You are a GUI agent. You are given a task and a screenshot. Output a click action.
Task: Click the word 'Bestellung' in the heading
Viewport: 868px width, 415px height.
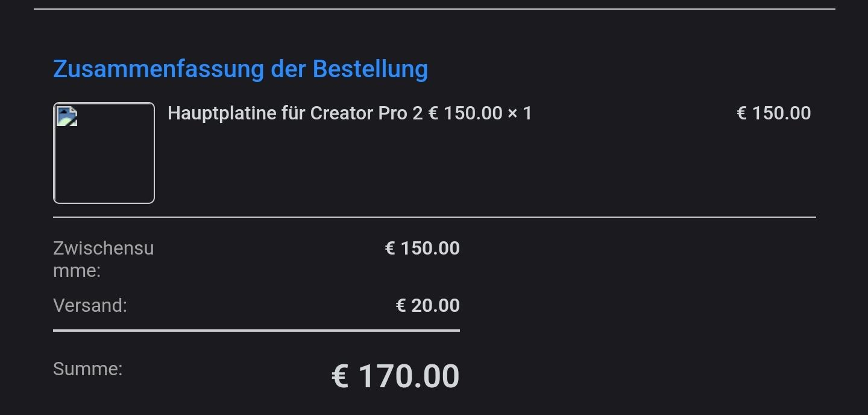(x=370, y=69)
